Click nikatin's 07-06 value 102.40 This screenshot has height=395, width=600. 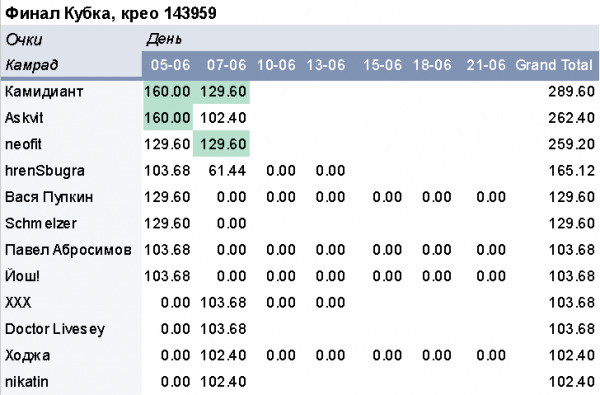[223, 382]
